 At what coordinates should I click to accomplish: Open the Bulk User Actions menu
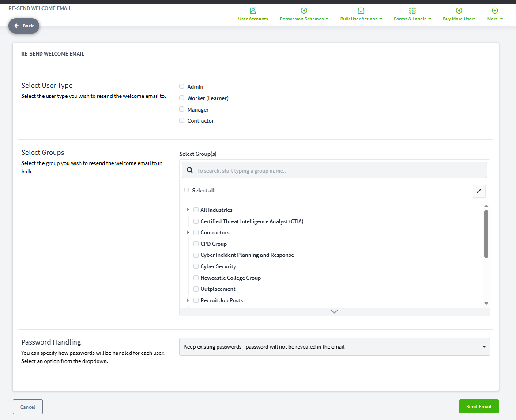(x=361, y=19)
